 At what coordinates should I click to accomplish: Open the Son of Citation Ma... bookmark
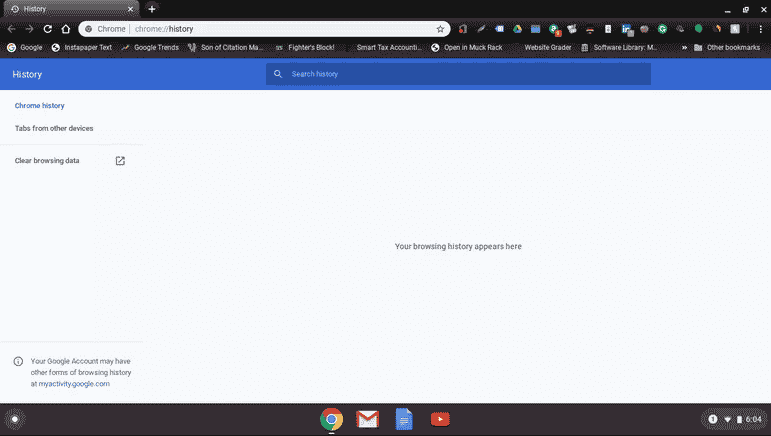click(x=226, y=48)
